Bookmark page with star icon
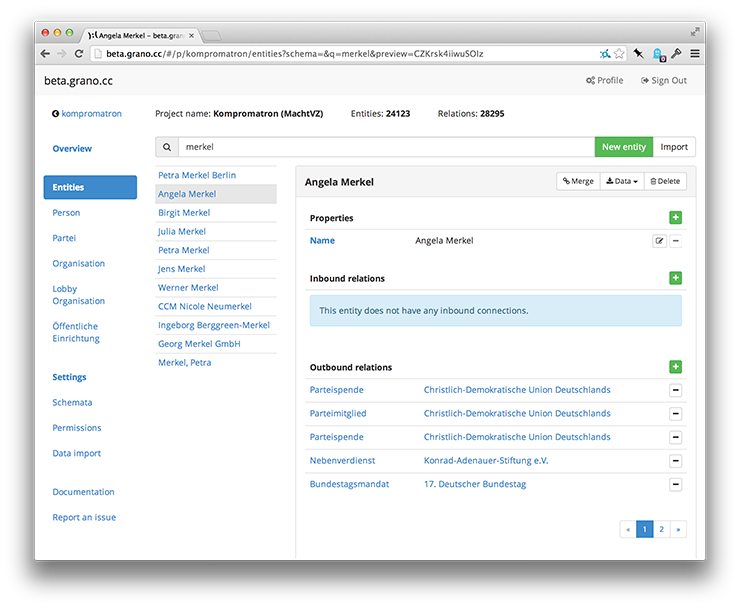 pos(619,53)
